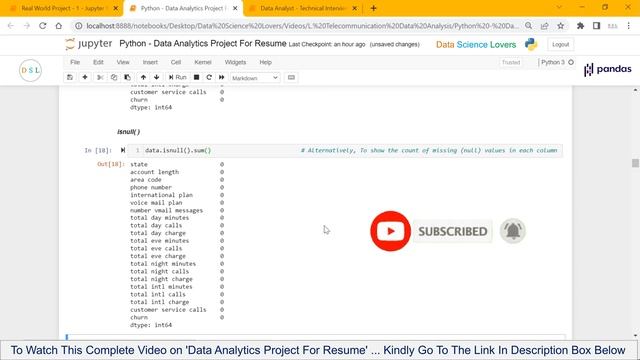The height and width of the screenshot is (360, 640).
Task: Open the Help menu
Action: (266, 62)
